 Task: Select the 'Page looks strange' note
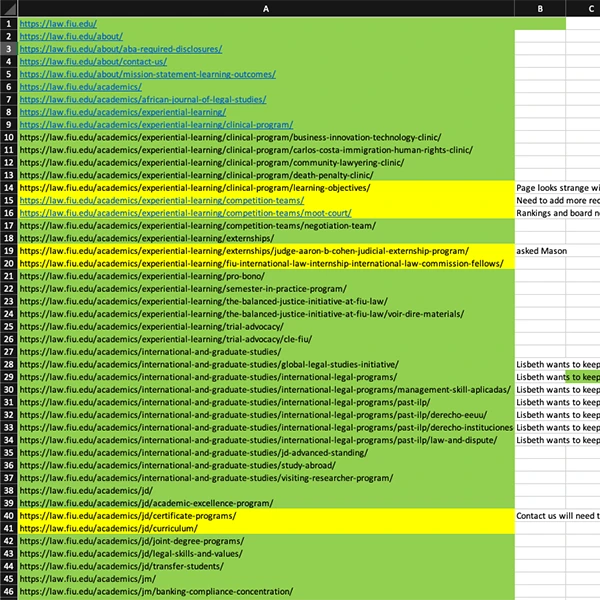(558, 188)
